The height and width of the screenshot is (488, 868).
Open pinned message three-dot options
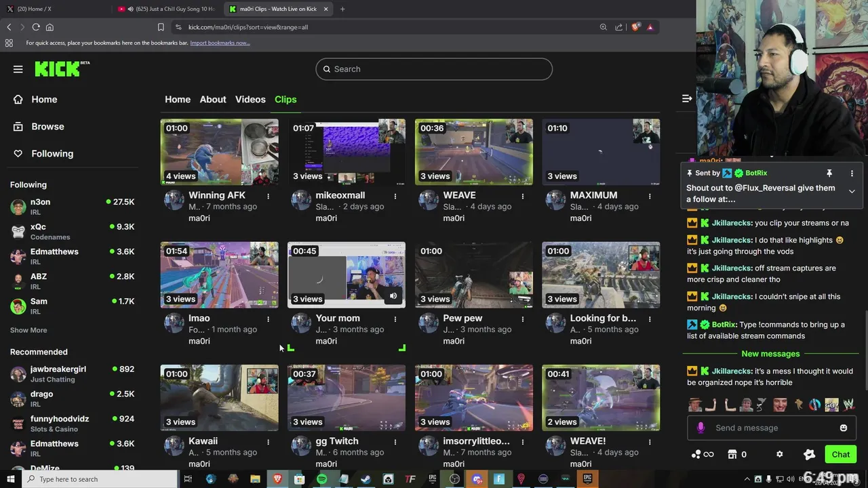(852, 174)
